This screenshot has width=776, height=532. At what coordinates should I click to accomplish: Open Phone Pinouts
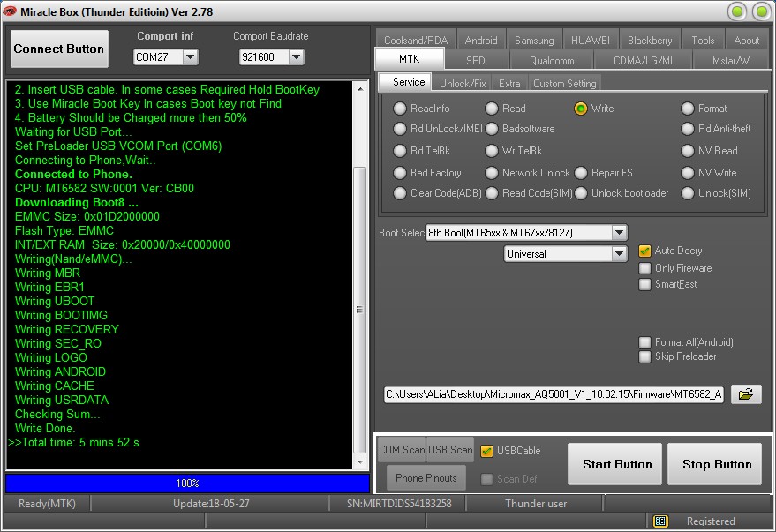point(426,477)
